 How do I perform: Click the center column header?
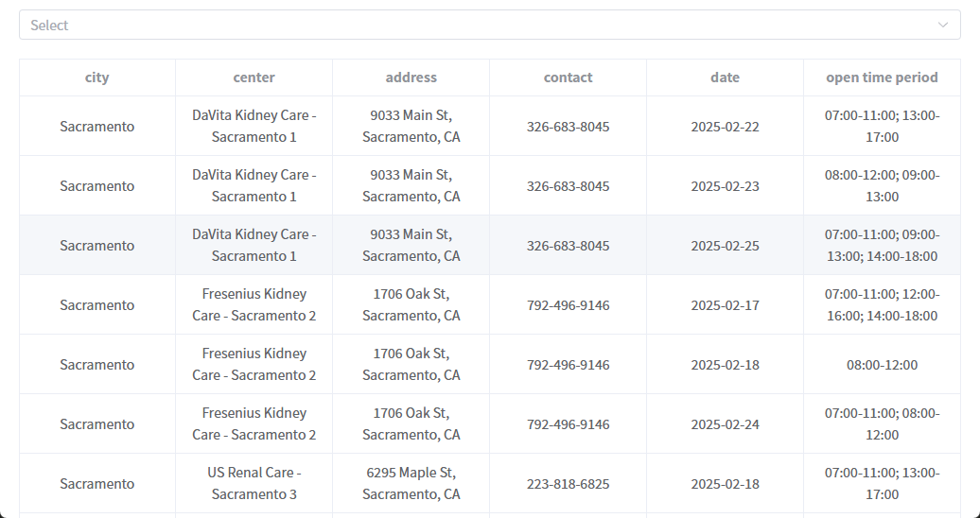[x=254, y=78]
